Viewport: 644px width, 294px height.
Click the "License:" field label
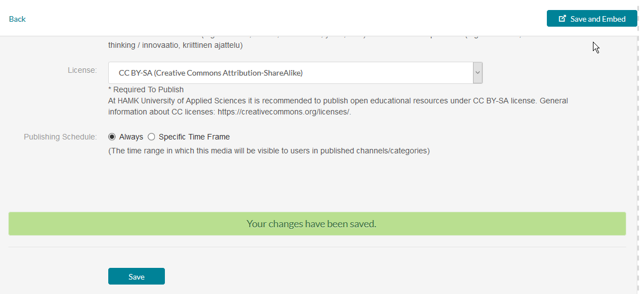pyautogui.click(x=82, y=70)
